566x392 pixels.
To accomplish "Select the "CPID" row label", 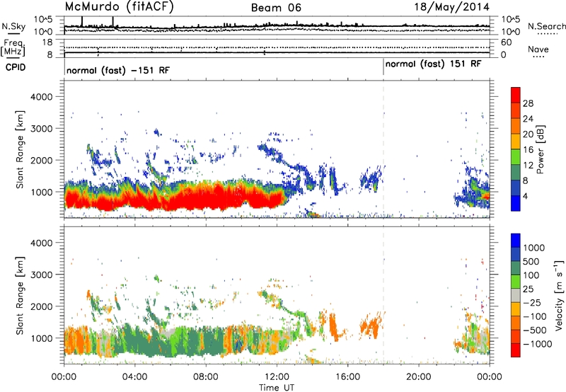I will (x=16, y=67).
